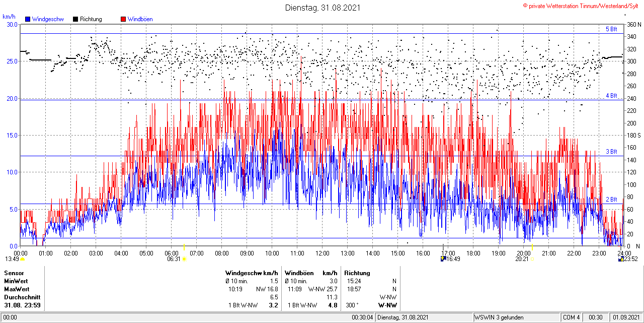
Task: Click the status bar '01.09.2021' entry
Action: pos(627,317)
